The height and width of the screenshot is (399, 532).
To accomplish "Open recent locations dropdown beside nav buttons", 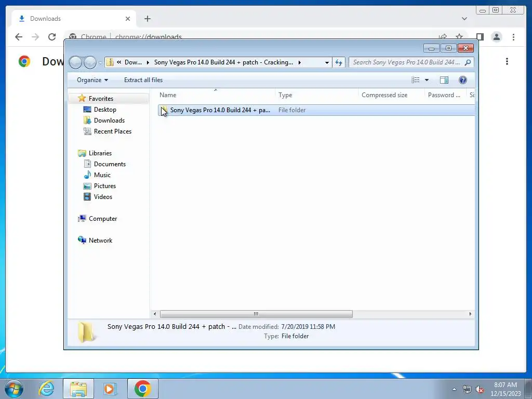I will (100, 63).
